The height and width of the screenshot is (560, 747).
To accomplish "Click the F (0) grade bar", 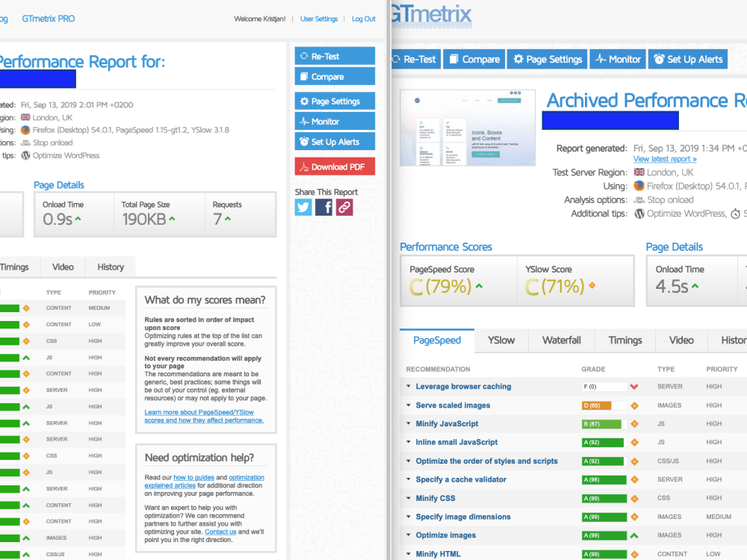I will click(x=604, y=387).
